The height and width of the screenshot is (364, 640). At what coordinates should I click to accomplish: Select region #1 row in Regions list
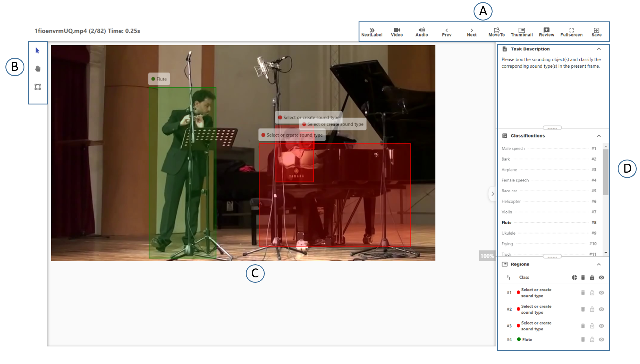(553, 293)
